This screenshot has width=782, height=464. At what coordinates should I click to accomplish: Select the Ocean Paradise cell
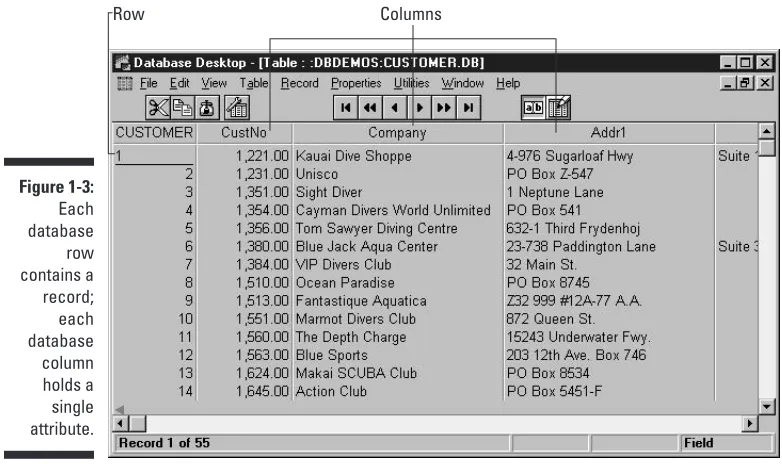click(x=398, y=282)
